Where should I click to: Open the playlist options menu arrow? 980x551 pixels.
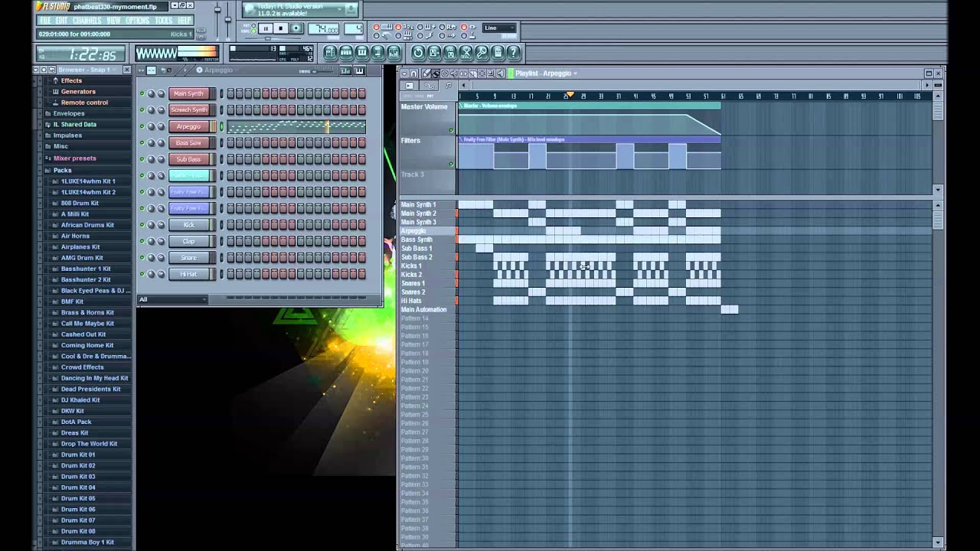pos(404,73)
